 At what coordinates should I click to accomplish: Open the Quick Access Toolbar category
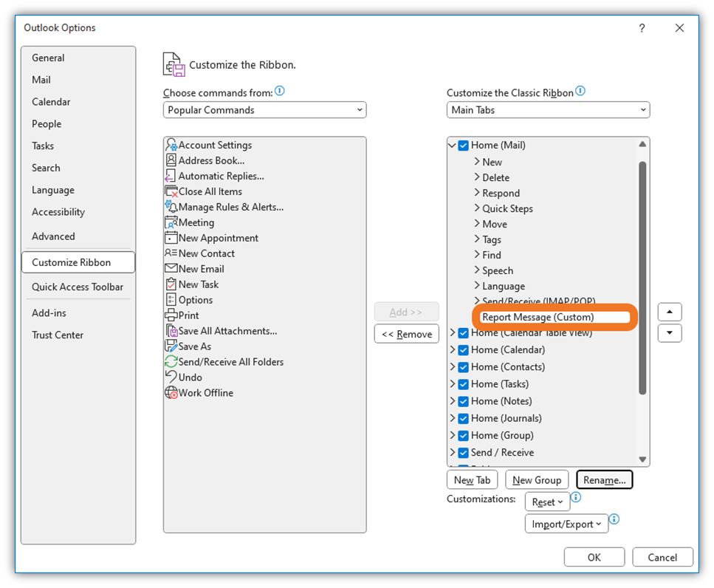coord(78,287)
